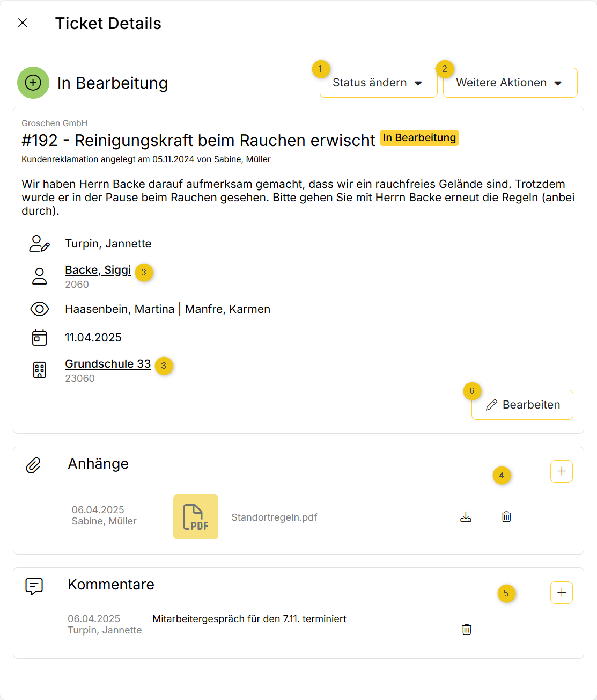
Task: Open the Status ändern dropdown
Action: pos(378,83)
